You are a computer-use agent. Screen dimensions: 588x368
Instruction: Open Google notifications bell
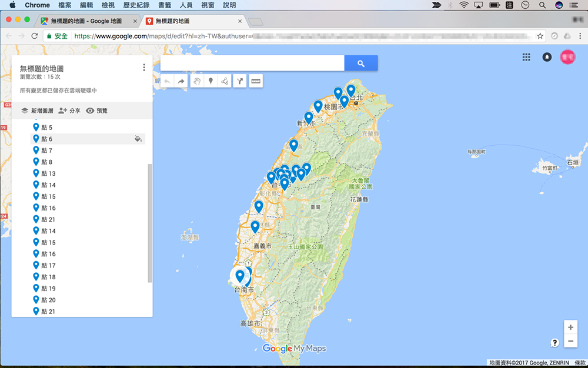(x=547, y=57)
